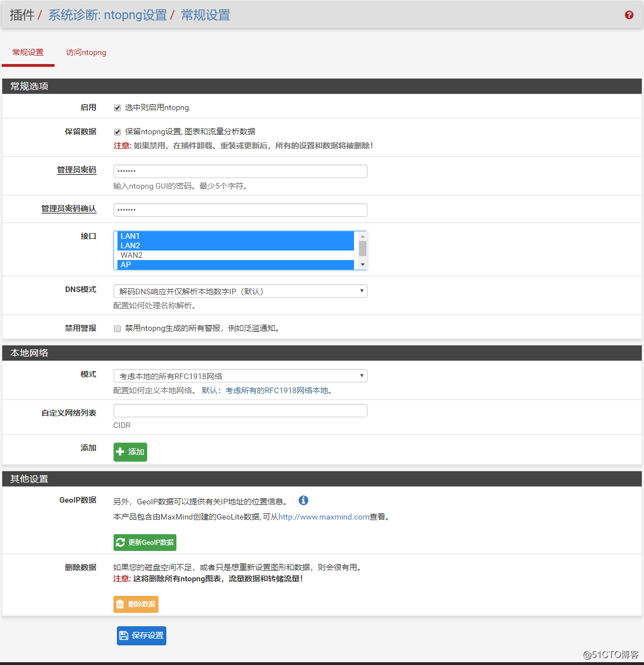Click the 自定义网络列表 CIDR input
Viewport: 644px width, 665px height.
[x=240, y=411]
